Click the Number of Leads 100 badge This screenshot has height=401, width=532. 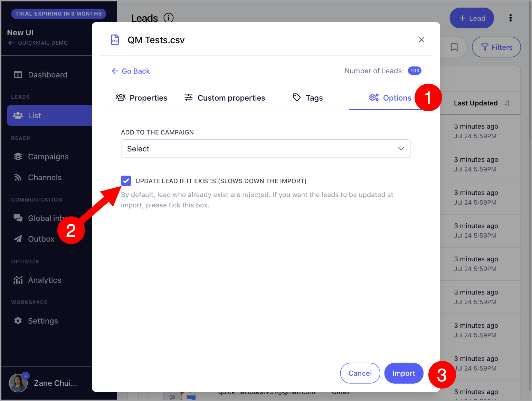(415, 71)
